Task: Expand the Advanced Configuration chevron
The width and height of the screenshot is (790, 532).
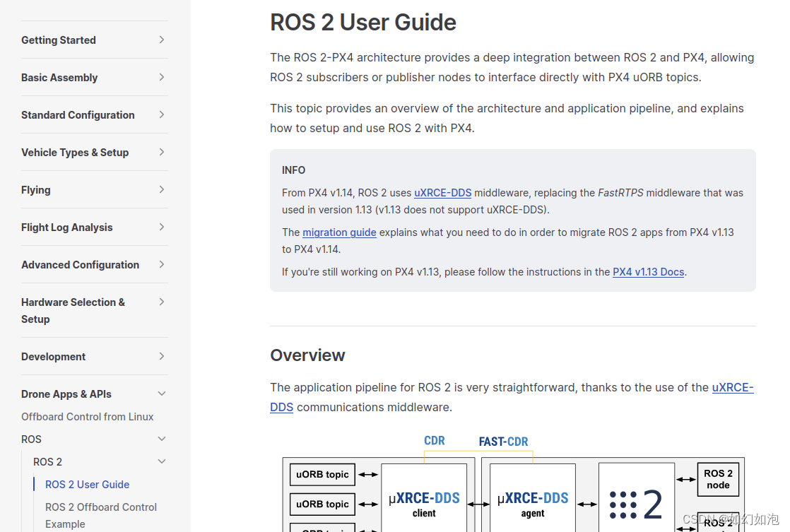Action: (x=162, y=264)
